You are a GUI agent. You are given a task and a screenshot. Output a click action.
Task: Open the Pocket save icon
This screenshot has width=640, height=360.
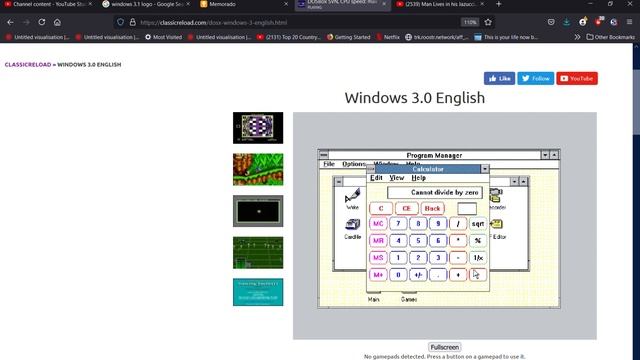[551, 22]
